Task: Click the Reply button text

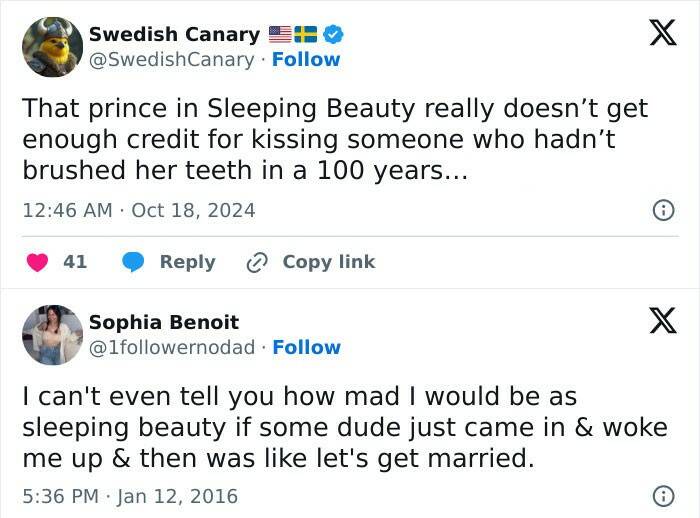Action: tap(187, 262)
